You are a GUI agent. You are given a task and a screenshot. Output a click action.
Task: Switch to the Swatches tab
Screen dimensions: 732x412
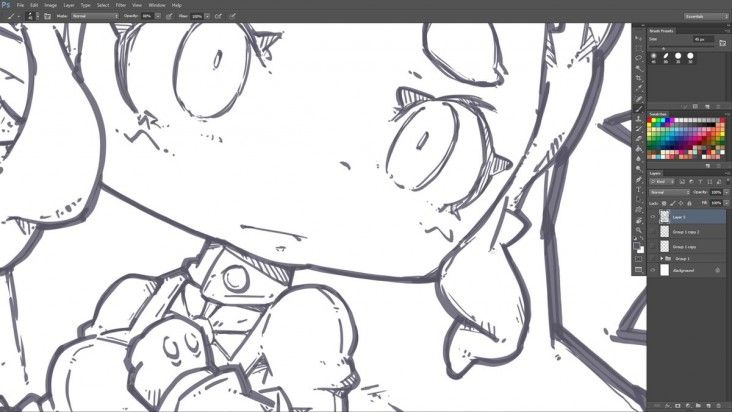click(x=658, y=114)
